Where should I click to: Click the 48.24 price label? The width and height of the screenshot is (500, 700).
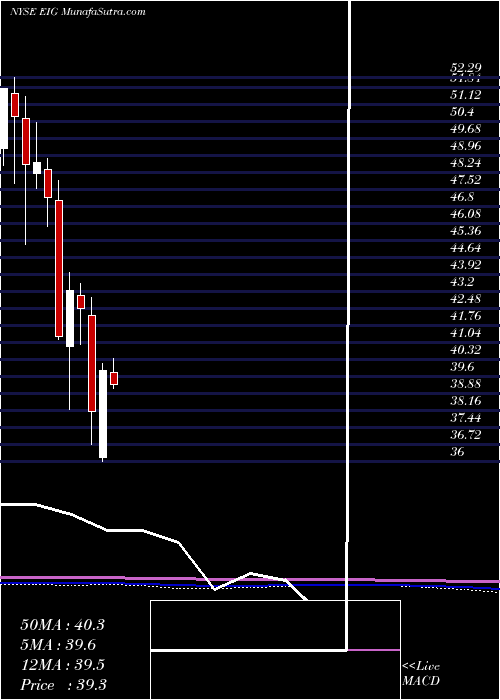tap(466, 162)
